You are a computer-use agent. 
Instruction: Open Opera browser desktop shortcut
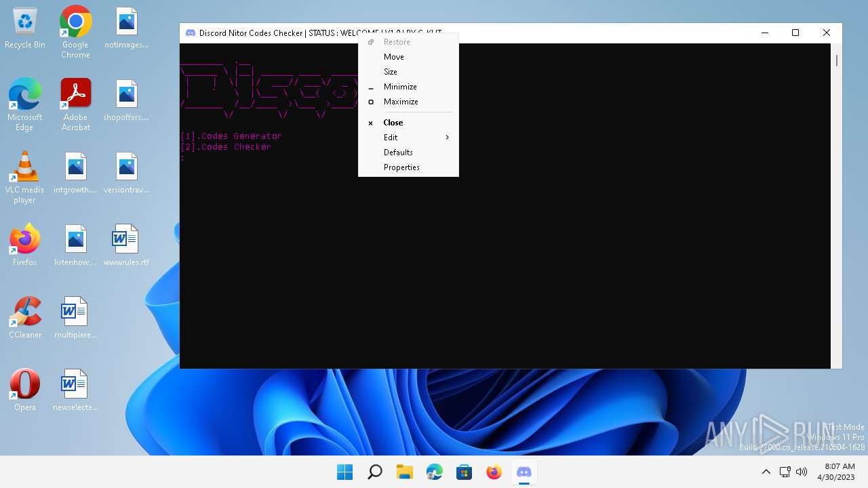coord(24,391)
